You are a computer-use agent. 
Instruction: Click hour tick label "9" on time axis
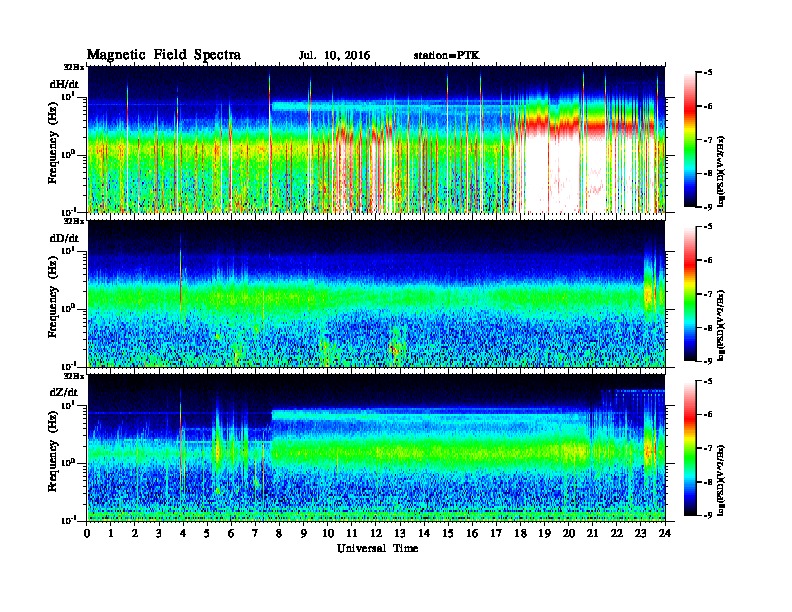click(x=304, y=533)
